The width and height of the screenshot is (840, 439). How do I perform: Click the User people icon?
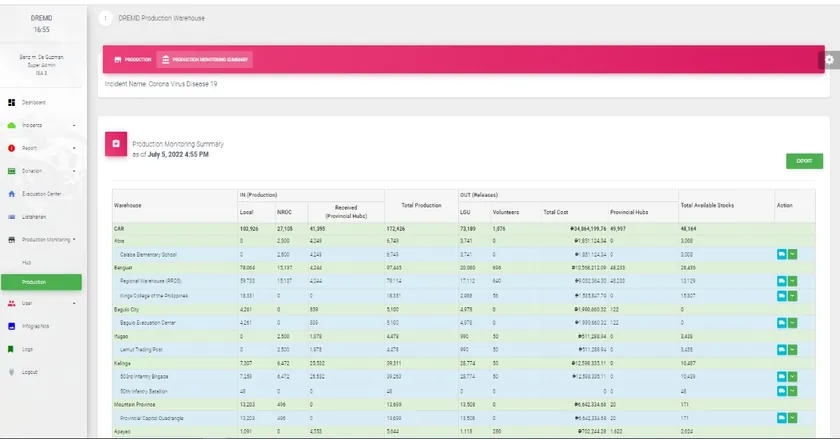tap(11, 303)
